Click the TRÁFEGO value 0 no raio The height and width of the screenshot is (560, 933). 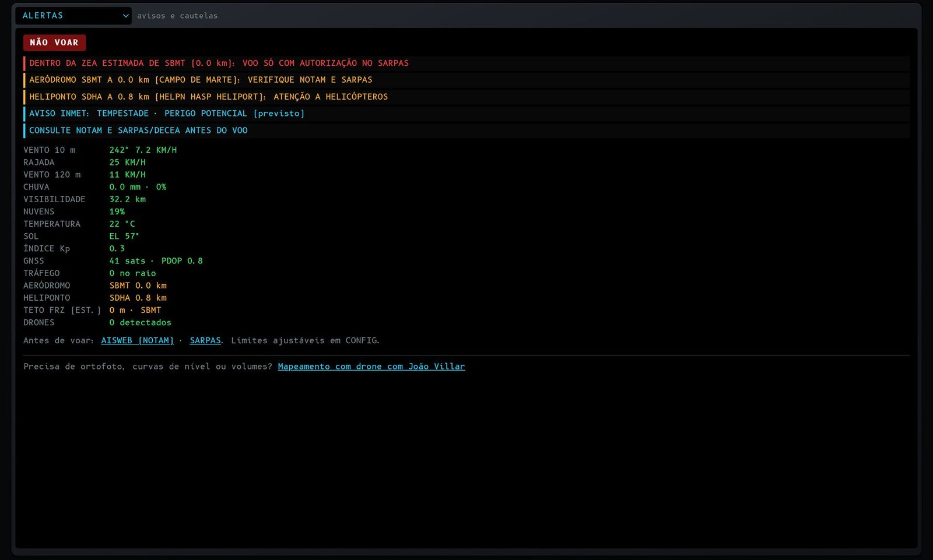pos(133,273)
